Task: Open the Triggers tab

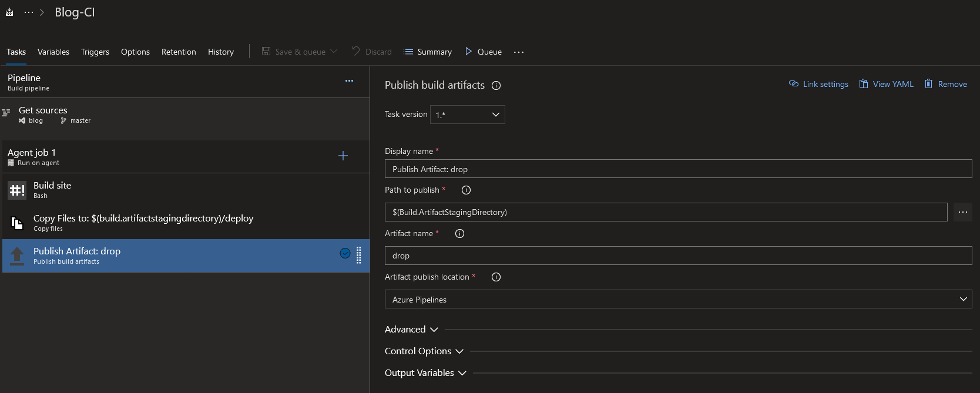Action: point(95,52)
